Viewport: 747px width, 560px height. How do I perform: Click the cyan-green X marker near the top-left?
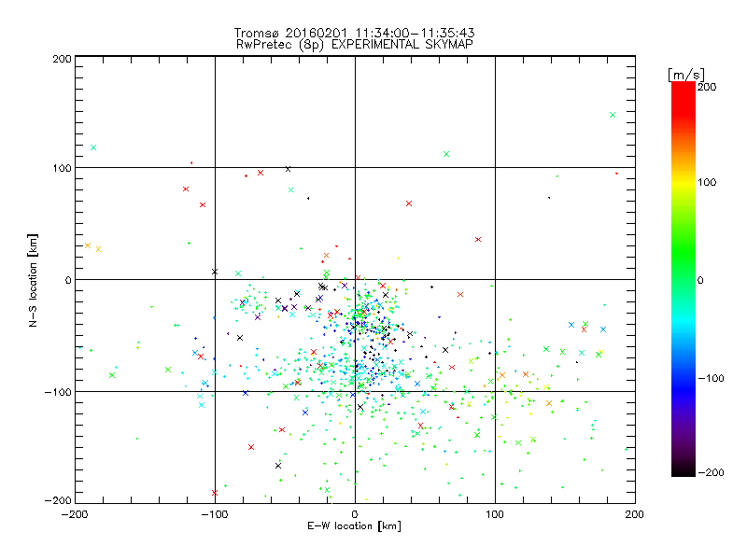(x=93, y=147)
